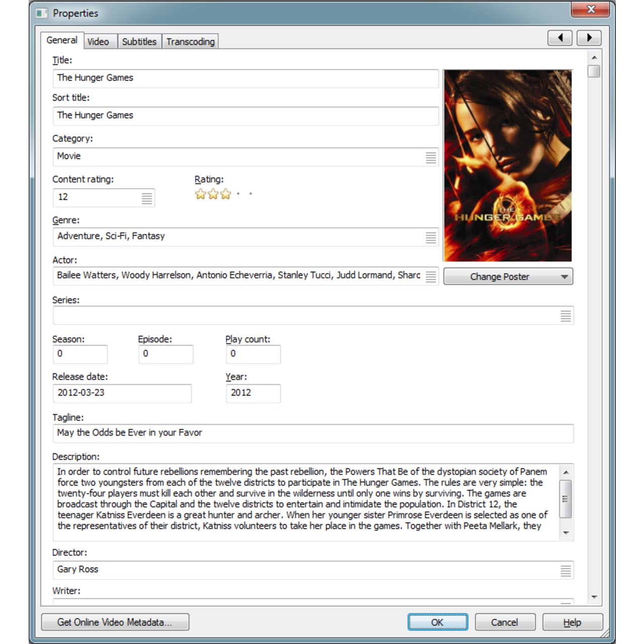Image resolution: width=644 pixels, height=644 pixels.
Task: Confirm changes with the OK button
Action: [437, 622]
